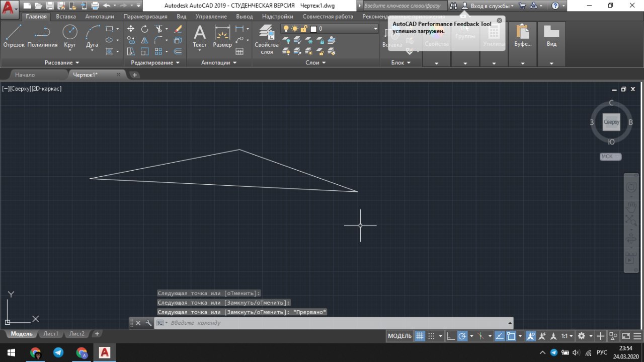The image size is (644, 362).
Task: Click the Workspace switching gear icon
Action: [582, 336]
